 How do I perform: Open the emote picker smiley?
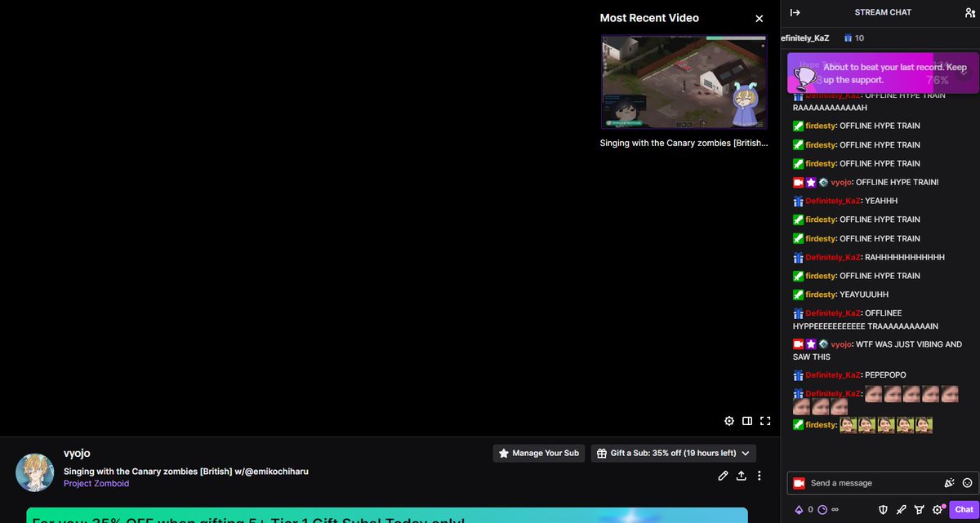click(967, 483)
